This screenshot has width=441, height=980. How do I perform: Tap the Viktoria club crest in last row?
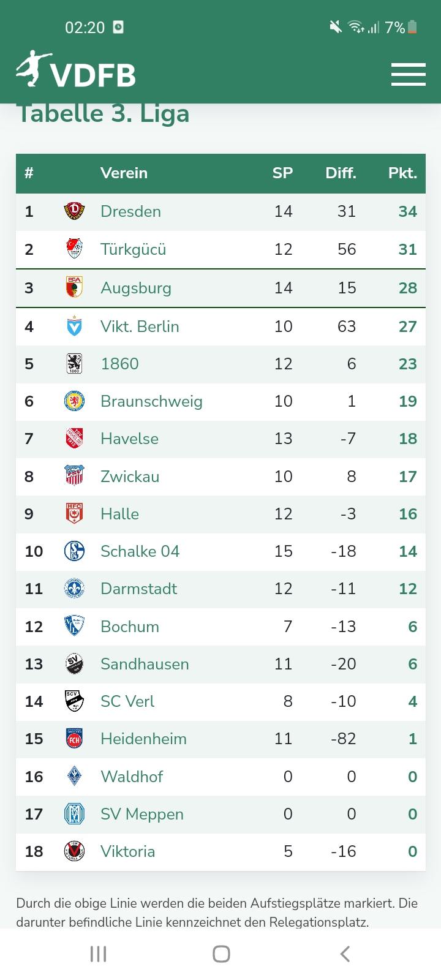(x=74, y=851)
